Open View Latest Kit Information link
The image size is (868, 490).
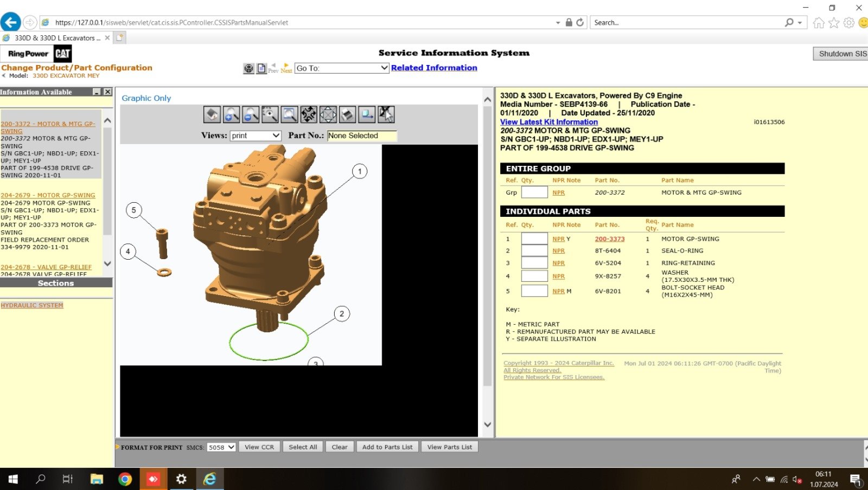(x=549, y=122)
